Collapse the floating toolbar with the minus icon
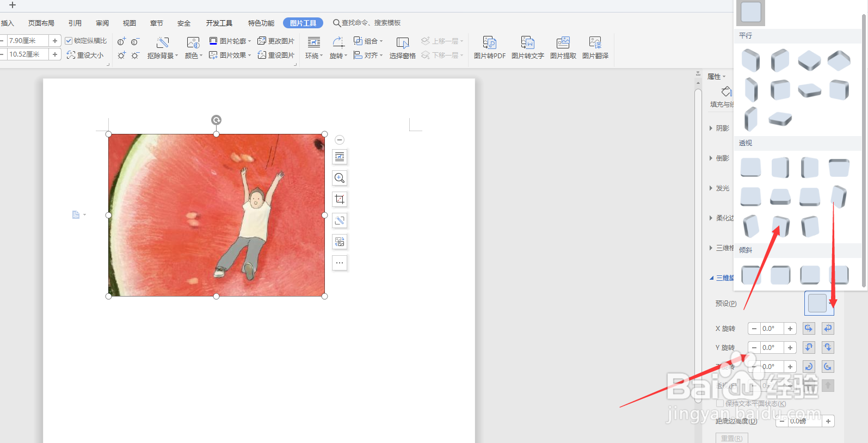Screen dimensions: 868x443 340,140
